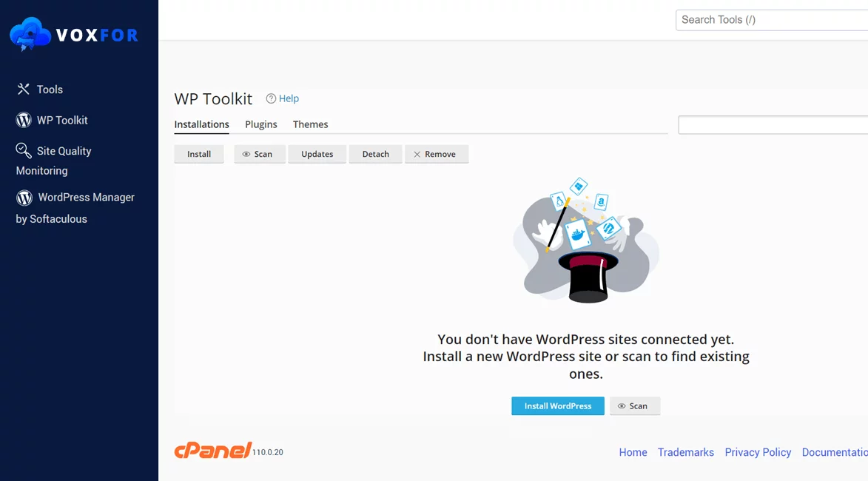Open the Help link next to WP Toolkit
The height and width of the screenshot is (481, 868).
point(289,98)
